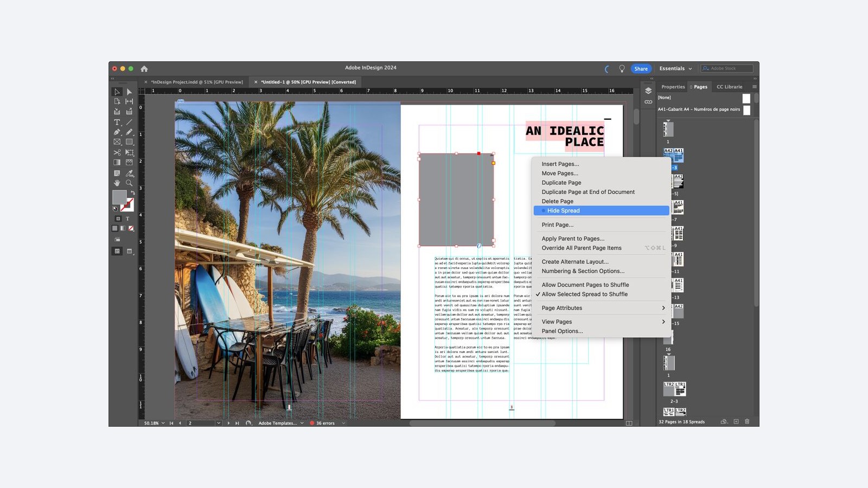Choose the Zoom tool
Image resolution: width=868 pixels, height=488 pixels.
pos(129,183)
